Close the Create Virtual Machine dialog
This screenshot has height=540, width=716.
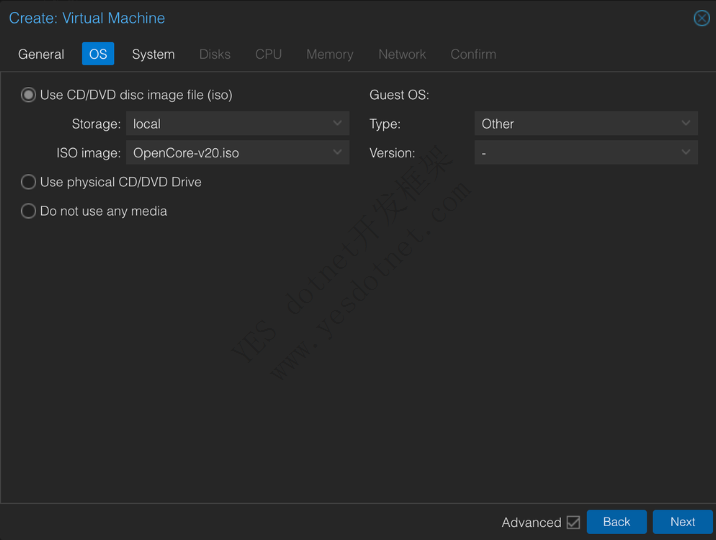tap(702, 18)
